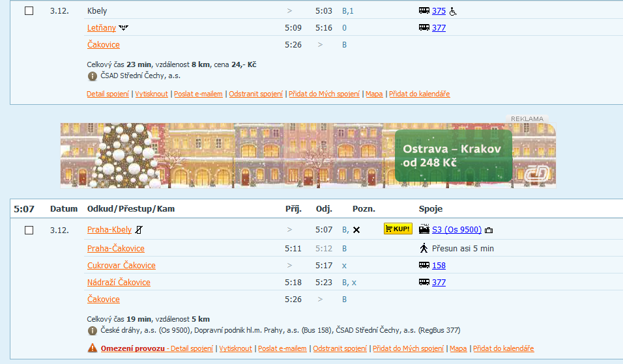Click the wheelchair accessibility icon by line 375

click(x=453, y=12)
